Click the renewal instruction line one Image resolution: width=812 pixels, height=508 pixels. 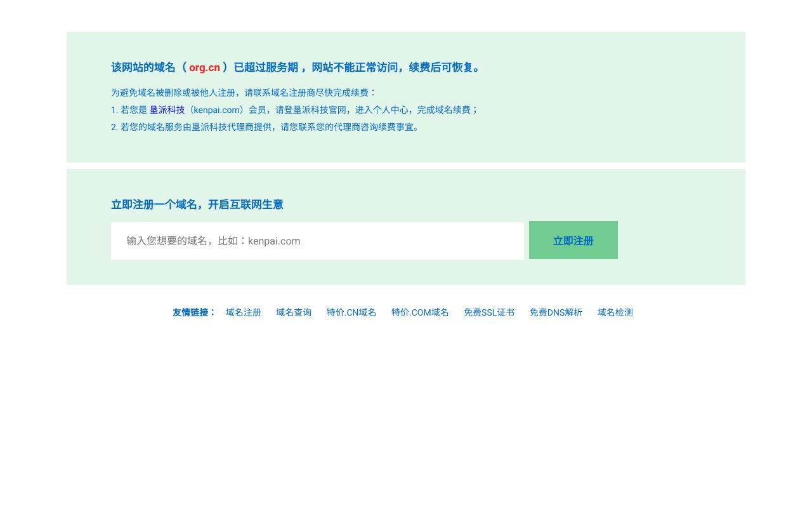(x=295, y=109)
